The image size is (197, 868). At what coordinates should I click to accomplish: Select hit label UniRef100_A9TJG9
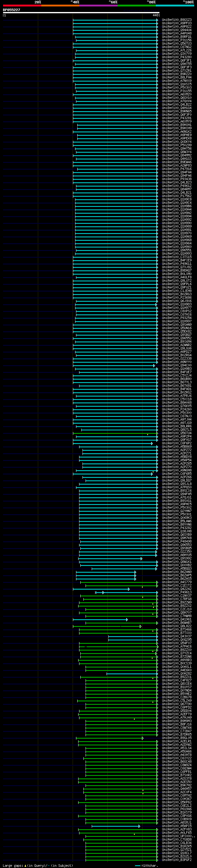coord(176,423)
